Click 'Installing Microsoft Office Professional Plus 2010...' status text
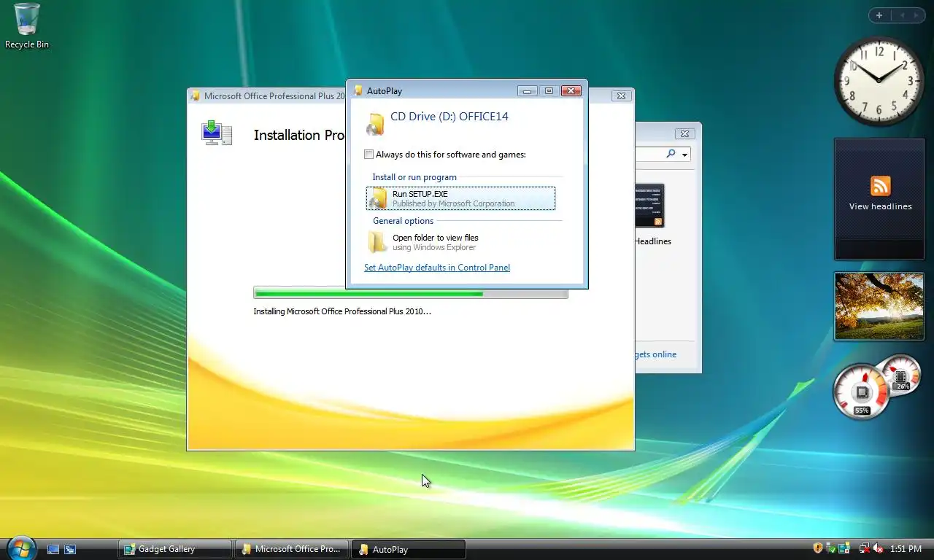This screenshot has height=560, width=934. [x=342, y=311]
